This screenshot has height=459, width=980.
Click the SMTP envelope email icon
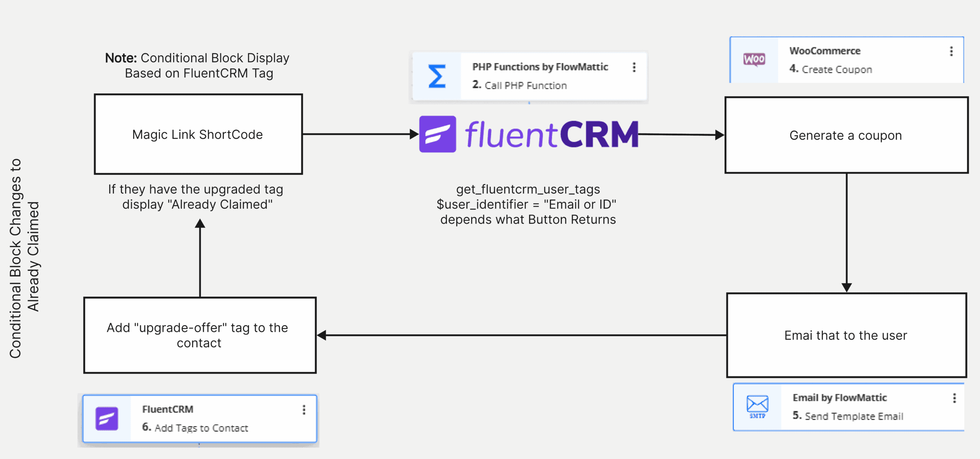tap(757, 407)
